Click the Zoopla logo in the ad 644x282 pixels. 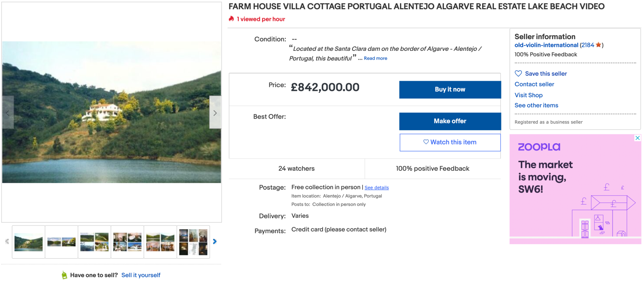(539, 147)
